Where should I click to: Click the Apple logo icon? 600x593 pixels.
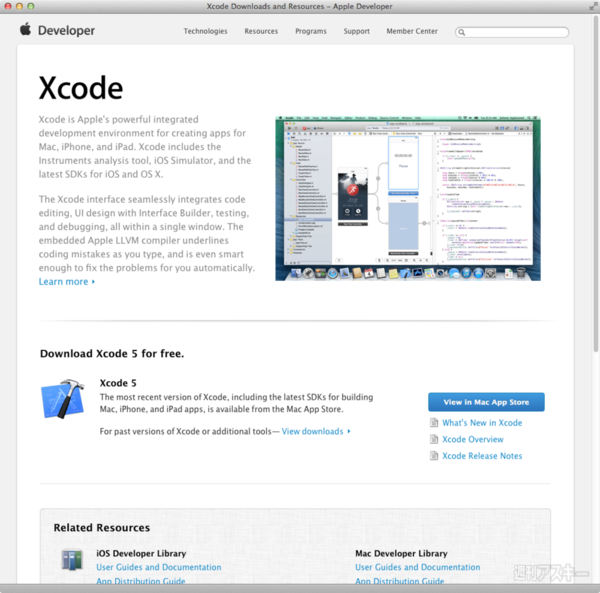pyautogui.click(x=26, y=29)
